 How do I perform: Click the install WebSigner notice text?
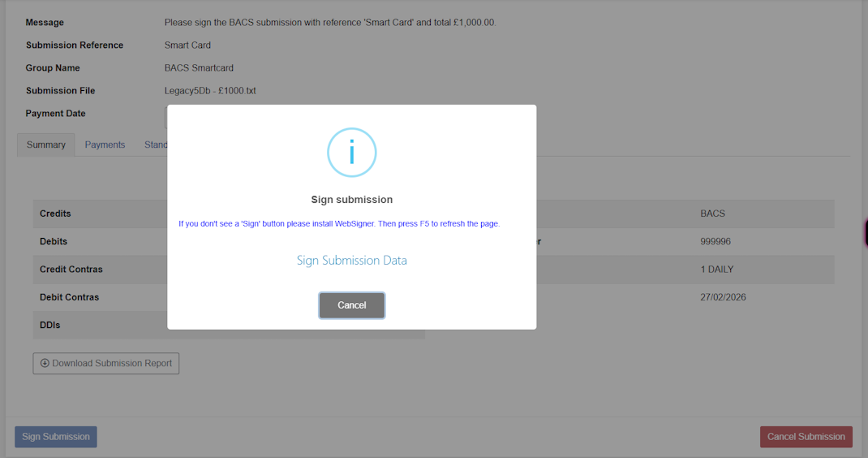click(x=338, y=223)
